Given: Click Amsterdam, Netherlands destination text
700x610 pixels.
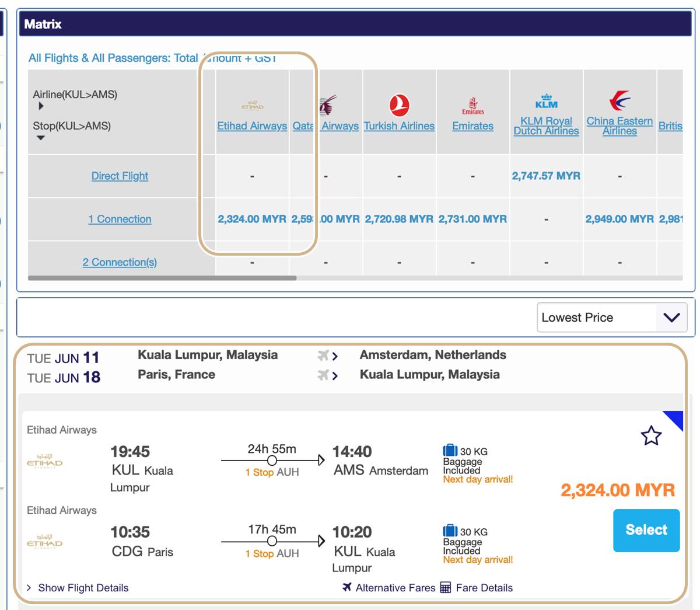Looking at the screenshot, I should [433, 355].
